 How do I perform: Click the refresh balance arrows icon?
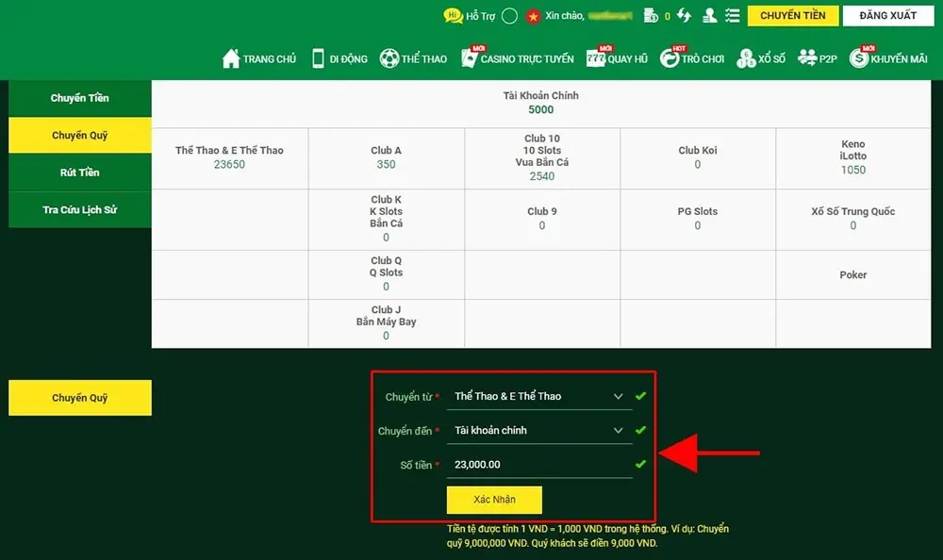(684, 16)
